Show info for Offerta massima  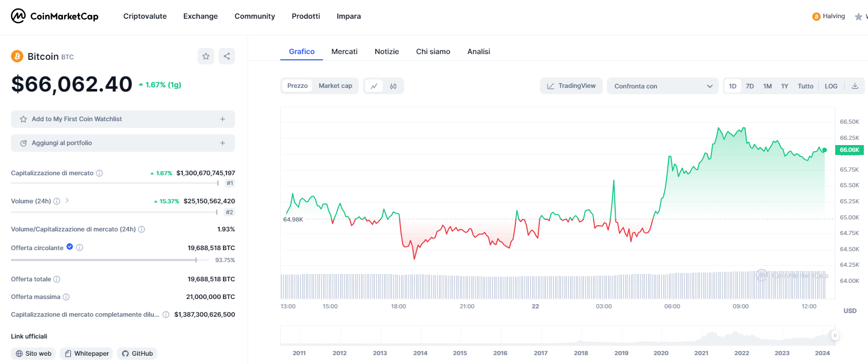point(66,297)
